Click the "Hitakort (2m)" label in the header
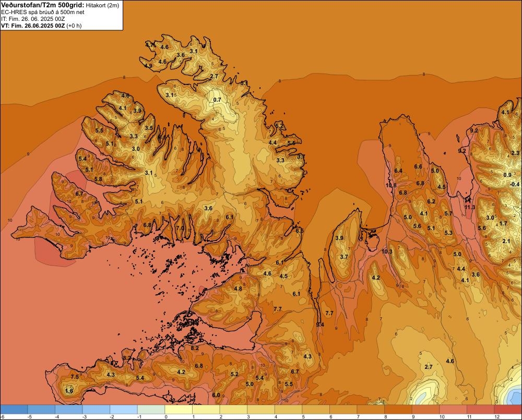522x420 pixels. (x=102, y=5)
